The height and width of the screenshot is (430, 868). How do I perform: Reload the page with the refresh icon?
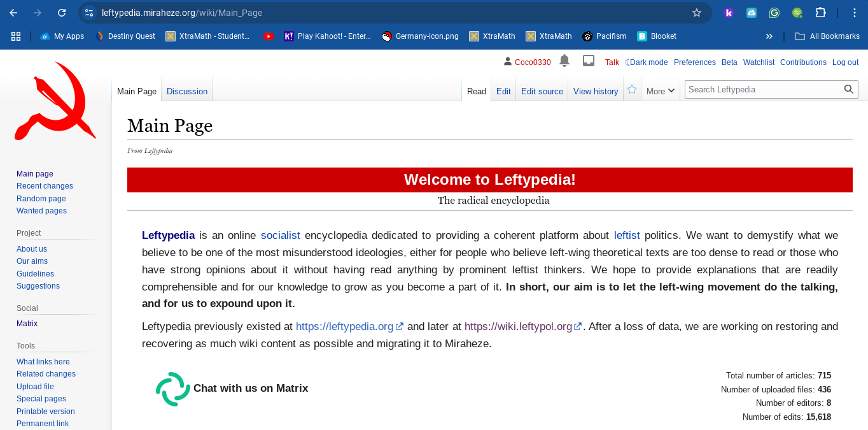[x=62, y=13]
